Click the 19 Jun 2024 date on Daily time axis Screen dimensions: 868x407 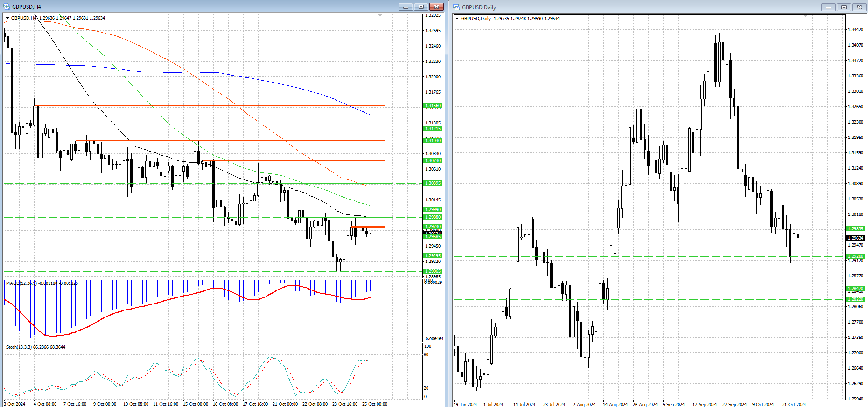click(465, 405)
